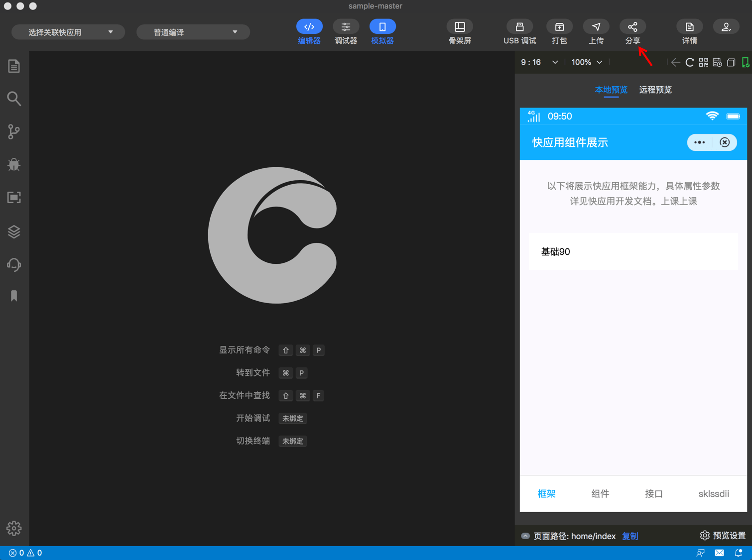Copy the page path with 复制
The width and height of the screenshot is (752, 560).
(629, 536)
